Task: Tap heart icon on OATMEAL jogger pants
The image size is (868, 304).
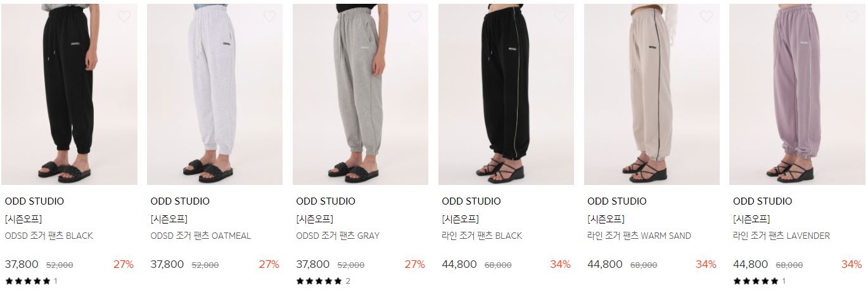Action: [270, 16]
